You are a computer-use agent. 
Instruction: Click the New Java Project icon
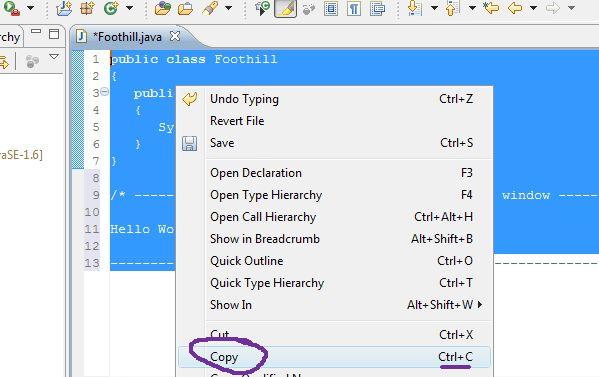[x=64, y=8]
